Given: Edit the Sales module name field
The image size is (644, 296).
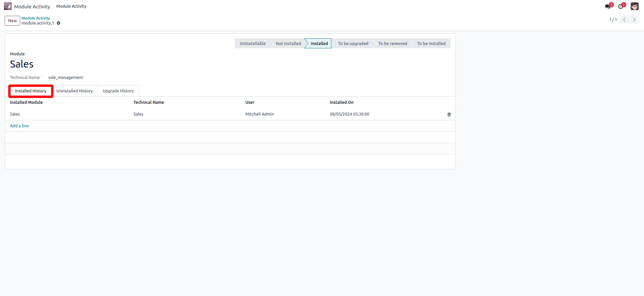Looking at the screenshot, I should 22,64.
